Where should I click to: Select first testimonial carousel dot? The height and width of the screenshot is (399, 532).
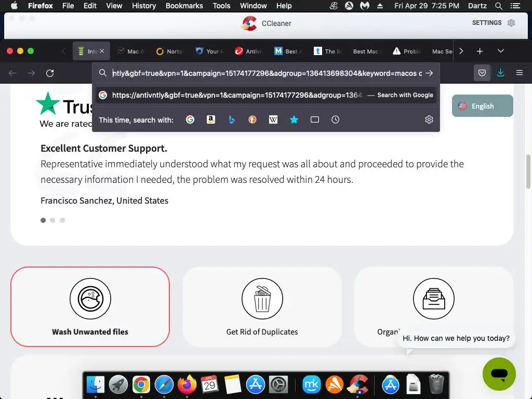[x=43, y=220]
